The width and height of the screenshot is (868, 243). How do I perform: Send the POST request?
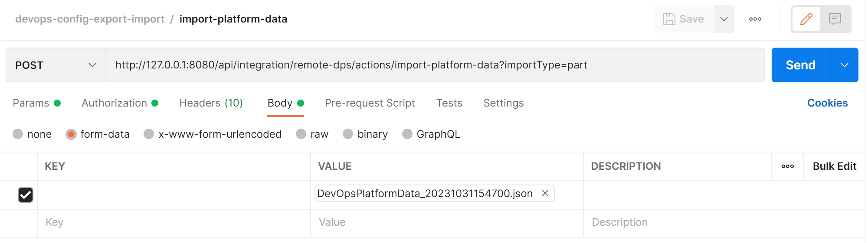click(800, 65)
